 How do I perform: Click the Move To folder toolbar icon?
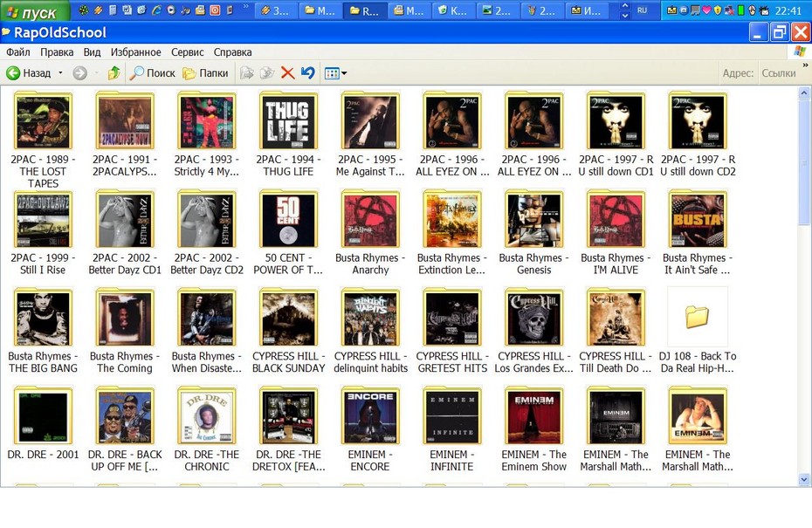pos(247,73)
